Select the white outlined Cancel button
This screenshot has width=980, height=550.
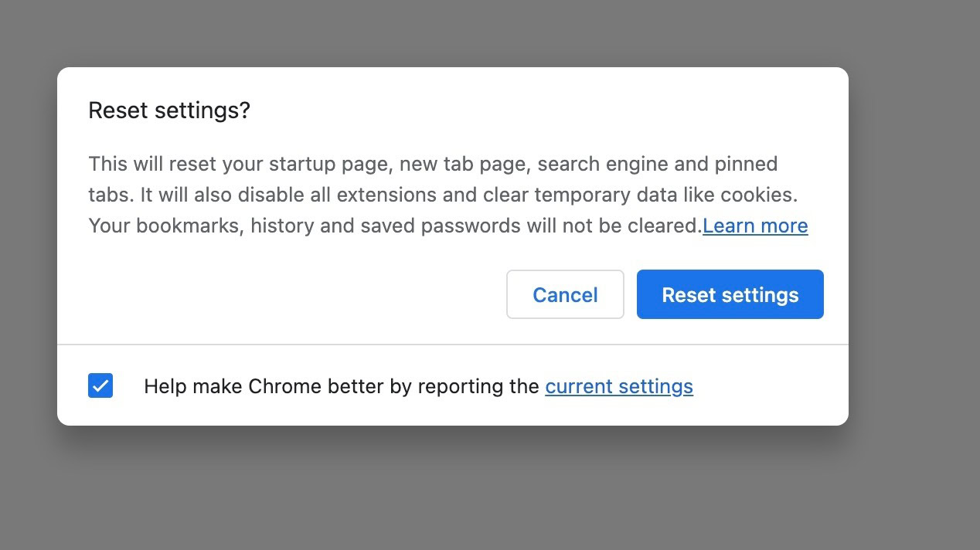coord(565,294)
